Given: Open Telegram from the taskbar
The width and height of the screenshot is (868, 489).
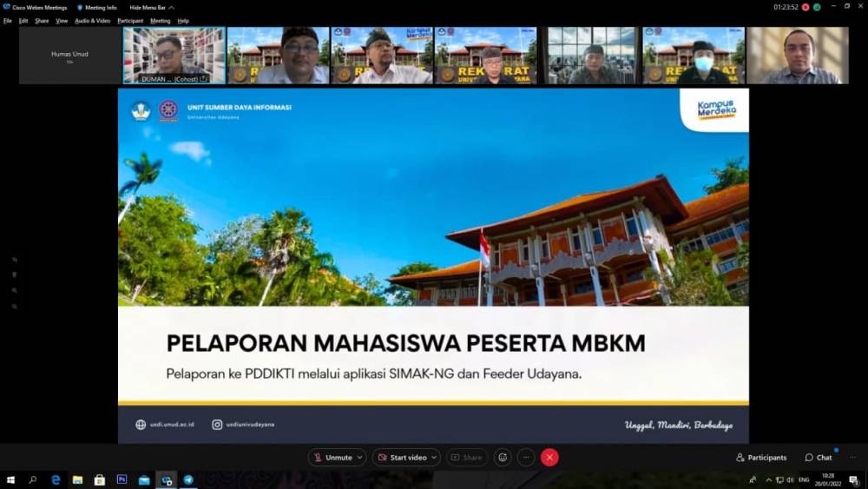Looking at the screenshot, I should point(188,479).
